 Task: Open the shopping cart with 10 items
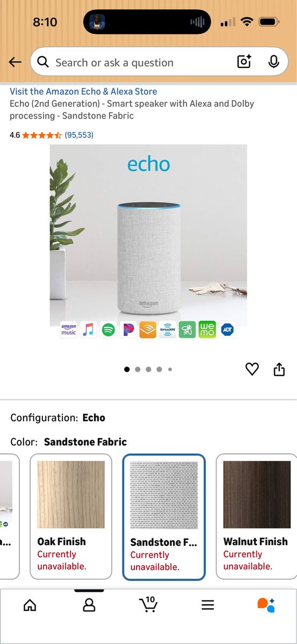[x=148, y=604]
